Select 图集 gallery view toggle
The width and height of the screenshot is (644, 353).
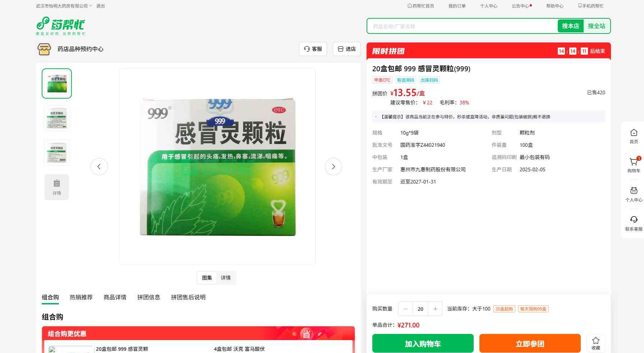pyautogui.click(x=207, y=278)
